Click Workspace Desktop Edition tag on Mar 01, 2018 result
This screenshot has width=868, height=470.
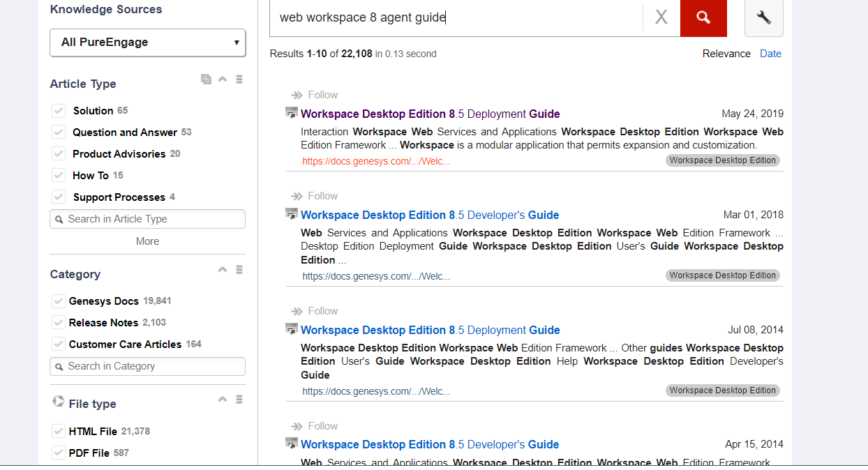[723, 275]
